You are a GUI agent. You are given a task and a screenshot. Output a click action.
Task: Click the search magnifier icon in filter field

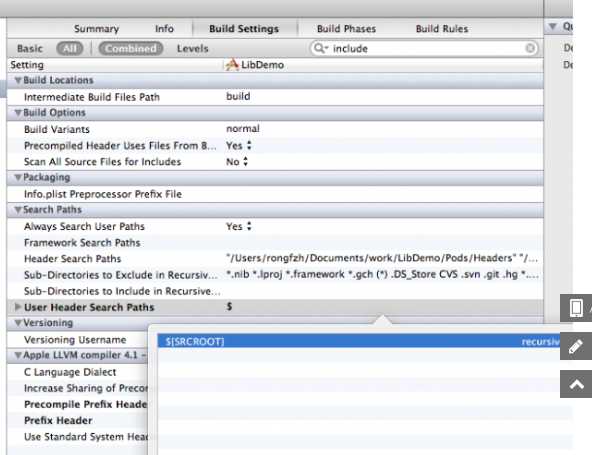pyautogui.click(x=321, y=48)
